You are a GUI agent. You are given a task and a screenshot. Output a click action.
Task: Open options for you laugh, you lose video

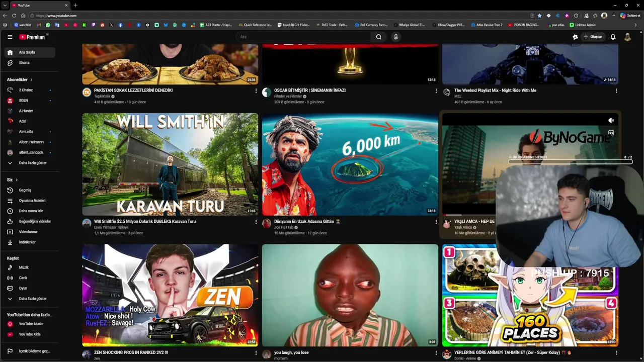(x=436, y=353)
